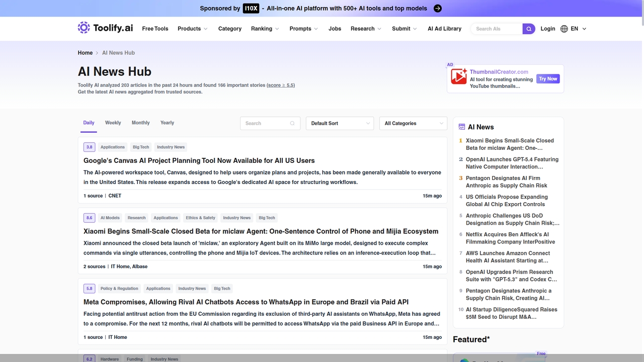Click the Try Now ad button
644x362 pixels.
(548, 79)
